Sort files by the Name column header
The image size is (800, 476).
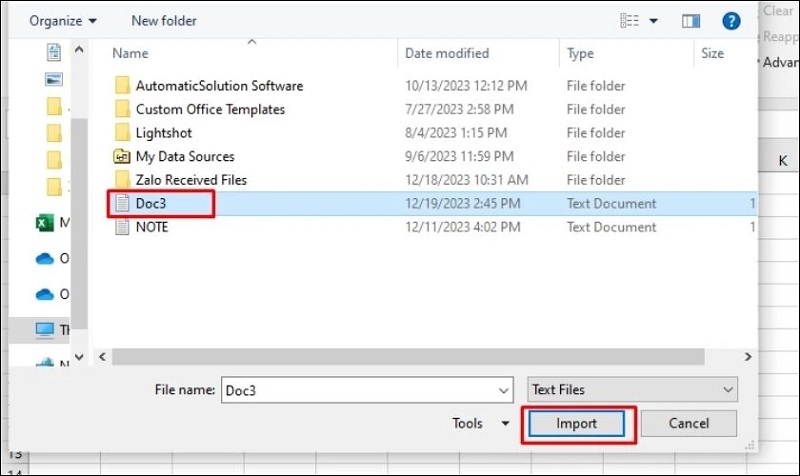pyautogui.click(x=130, y=53)
